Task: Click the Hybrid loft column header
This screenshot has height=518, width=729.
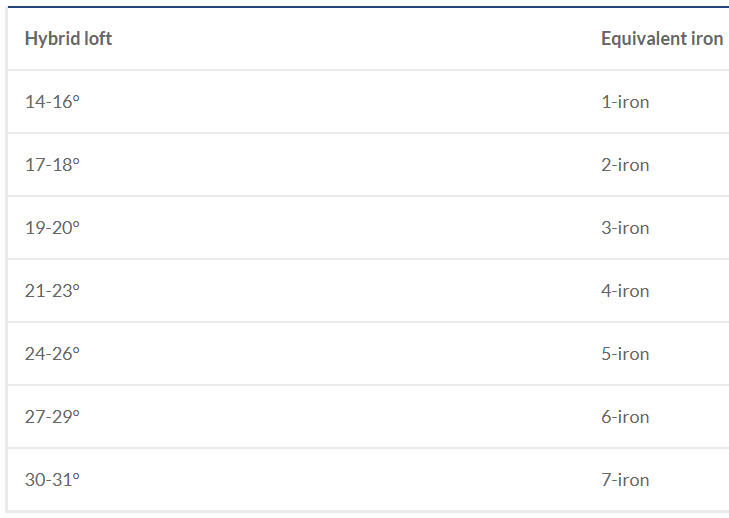Action: click(x=68, y=39)
